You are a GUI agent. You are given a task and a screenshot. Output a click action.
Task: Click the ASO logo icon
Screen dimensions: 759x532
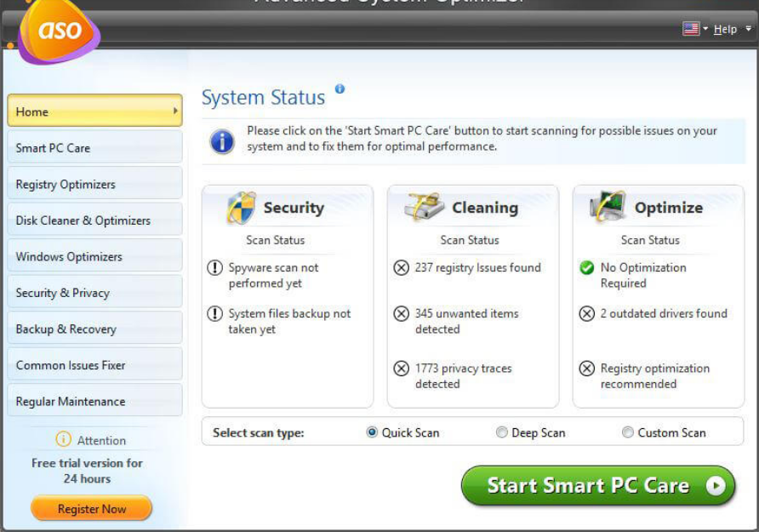[x=59, y=32]
